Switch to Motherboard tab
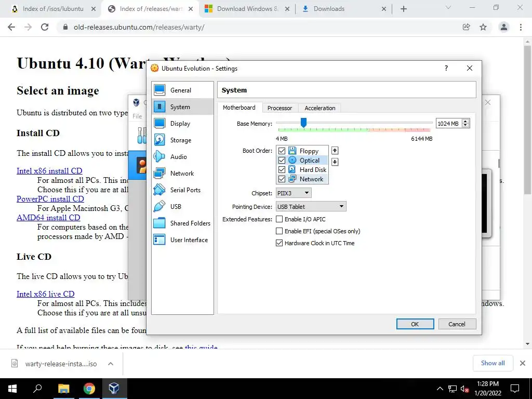Viewport: 532px width, 399px height. pos(239,108)
